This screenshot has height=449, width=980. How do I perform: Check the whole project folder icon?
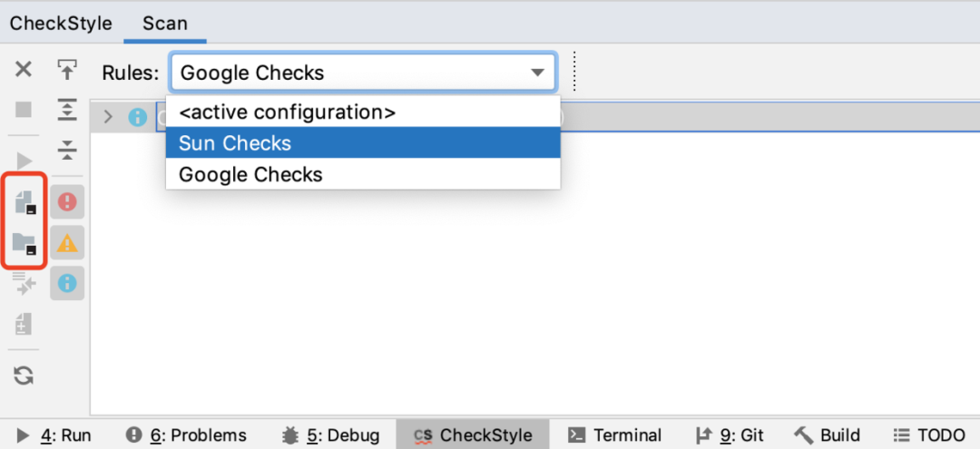click(24, 243)
